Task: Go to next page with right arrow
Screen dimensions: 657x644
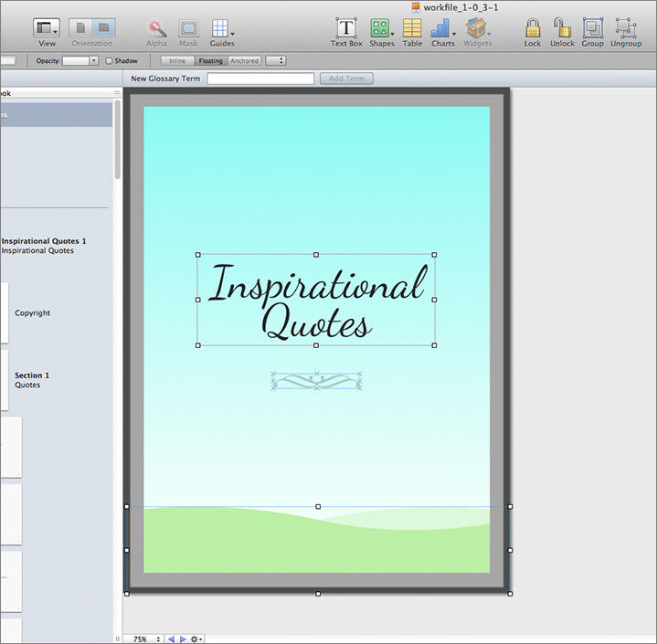Action: click(x=182, y=639)
